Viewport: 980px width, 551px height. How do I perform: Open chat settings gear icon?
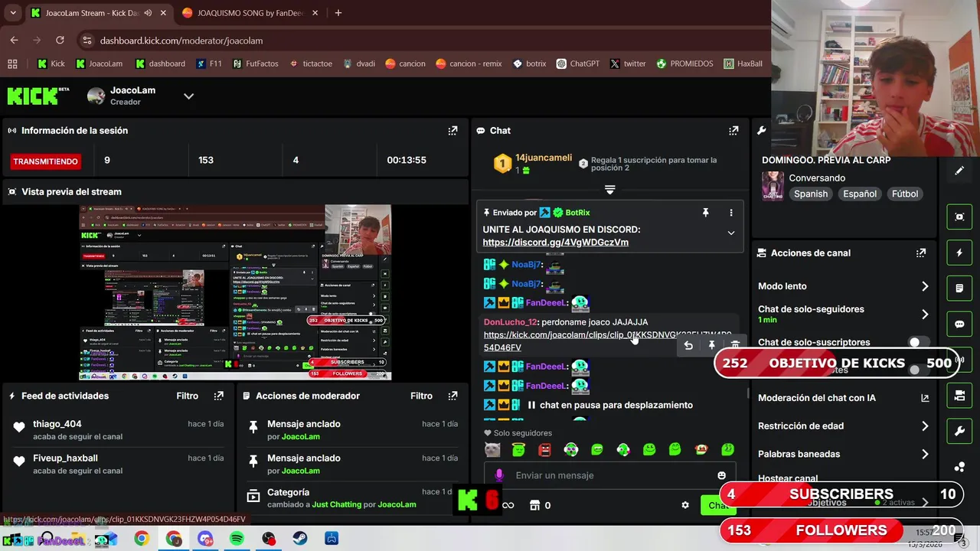[685, 505]
